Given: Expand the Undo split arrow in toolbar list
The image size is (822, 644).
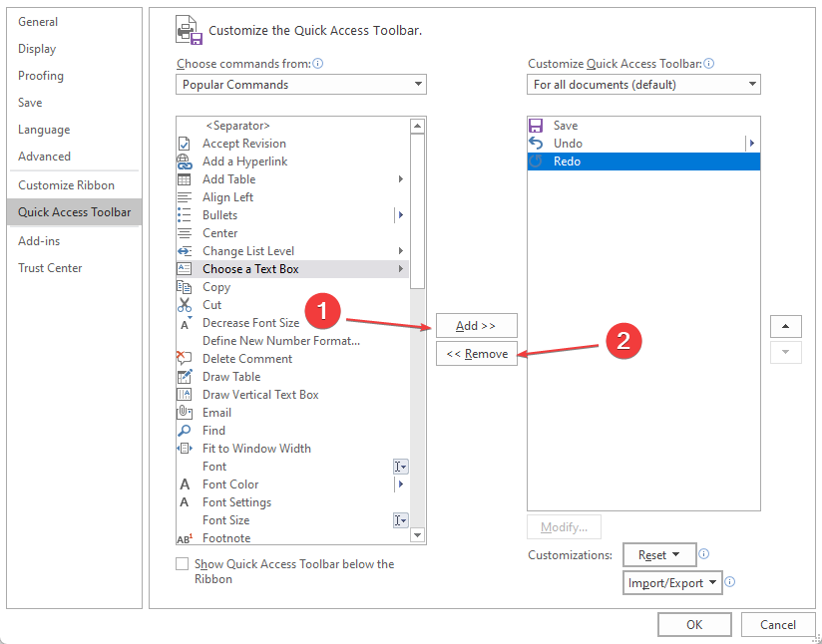Looking at the screenshot, I should tap(752, 143).
